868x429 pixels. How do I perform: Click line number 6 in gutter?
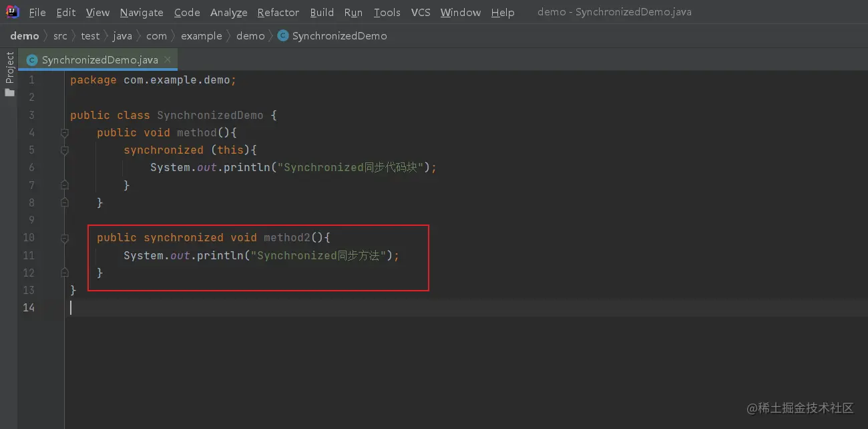31,167
